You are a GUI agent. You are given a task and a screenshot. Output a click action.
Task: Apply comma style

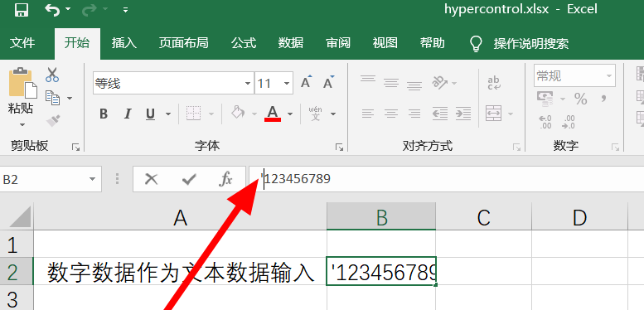point(603,99)
